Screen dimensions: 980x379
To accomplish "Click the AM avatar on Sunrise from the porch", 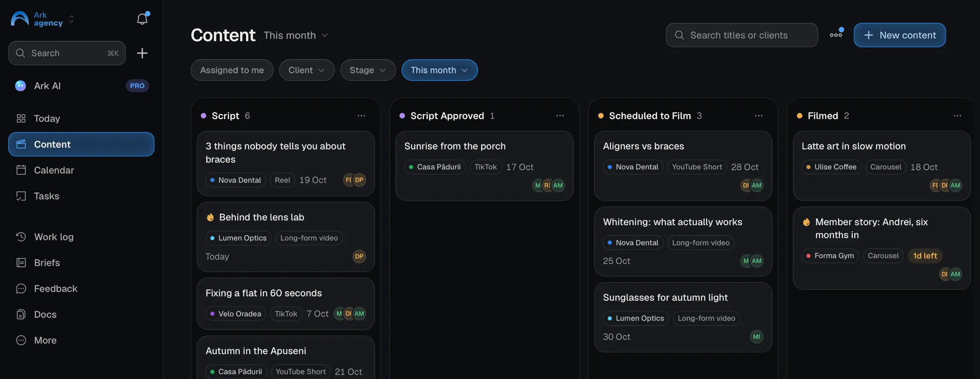I will click(558, 185).
